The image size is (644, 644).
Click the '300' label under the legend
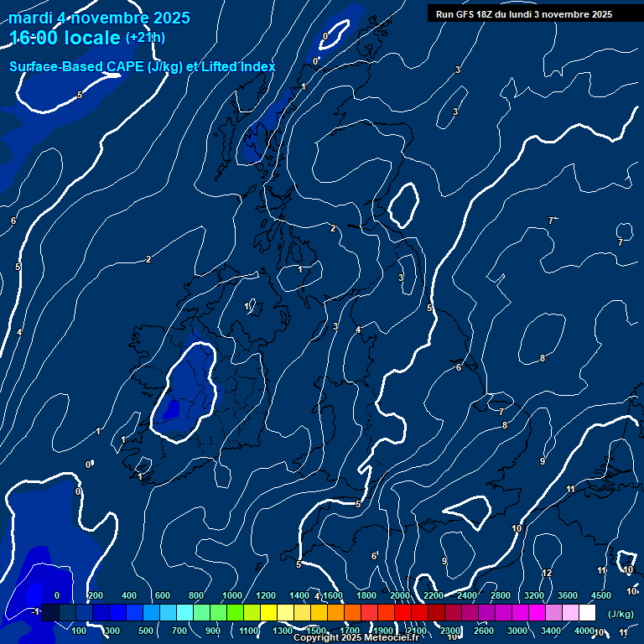point(112,631)
